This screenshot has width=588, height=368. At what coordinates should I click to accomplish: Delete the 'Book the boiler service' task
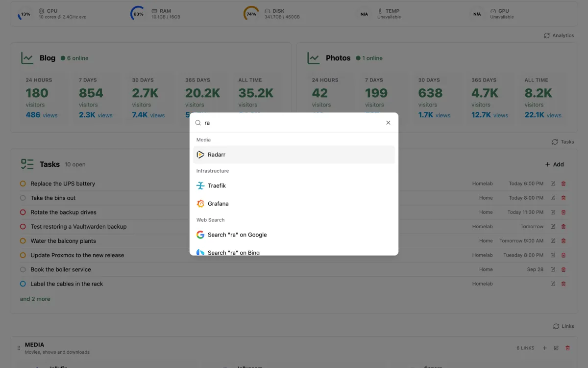[563, 269]
